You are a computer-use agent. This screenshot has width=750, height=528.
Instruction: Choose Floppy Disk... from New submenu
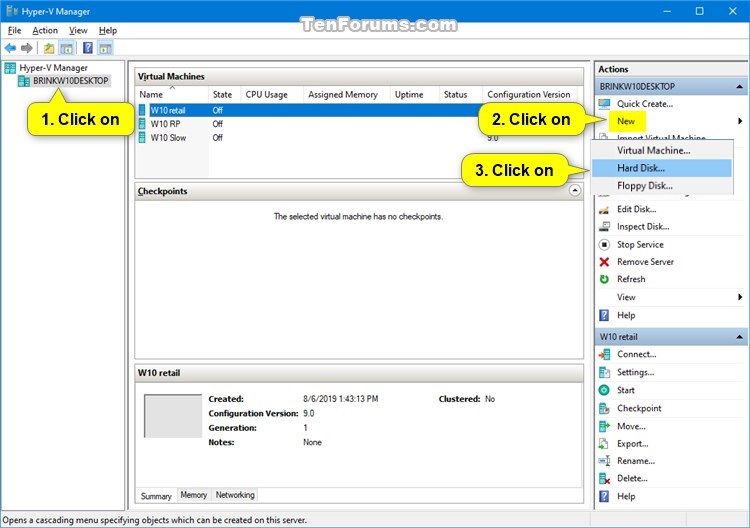coord(662,186)
